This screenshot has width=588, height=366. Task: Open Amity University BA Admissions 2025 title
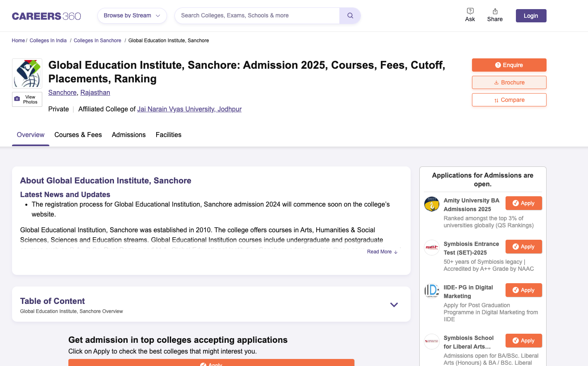coord(472,205)
